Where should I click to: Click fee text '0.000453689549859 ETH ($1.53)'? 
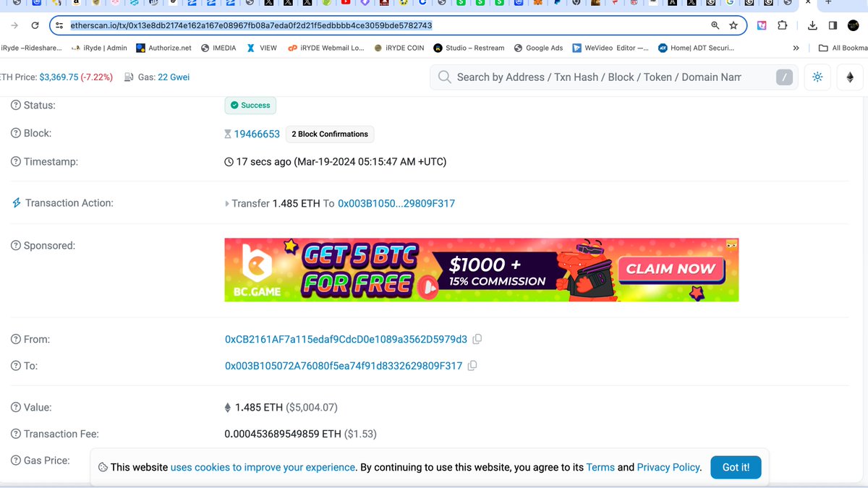[301, 435]
